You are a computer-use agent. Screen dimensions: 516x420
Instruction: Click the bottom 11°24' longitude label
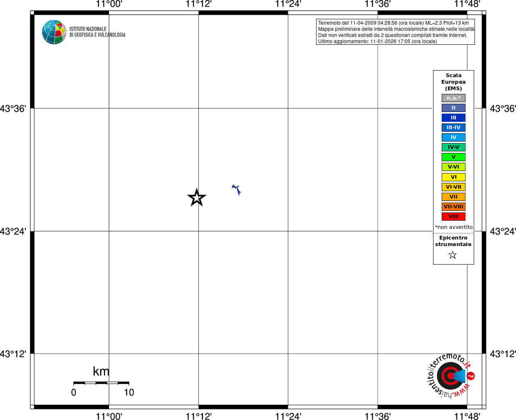(288, 416)
